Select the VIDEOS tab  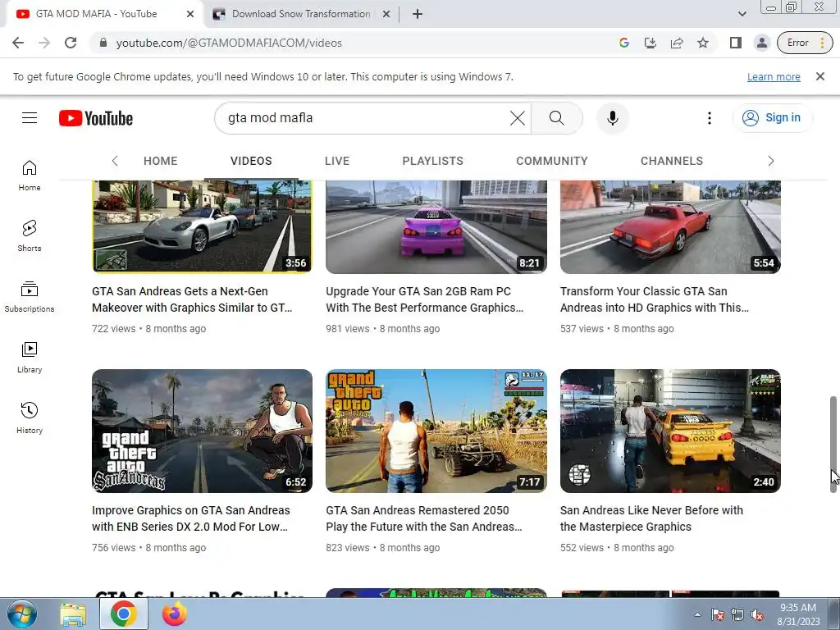tap(251, 161)
